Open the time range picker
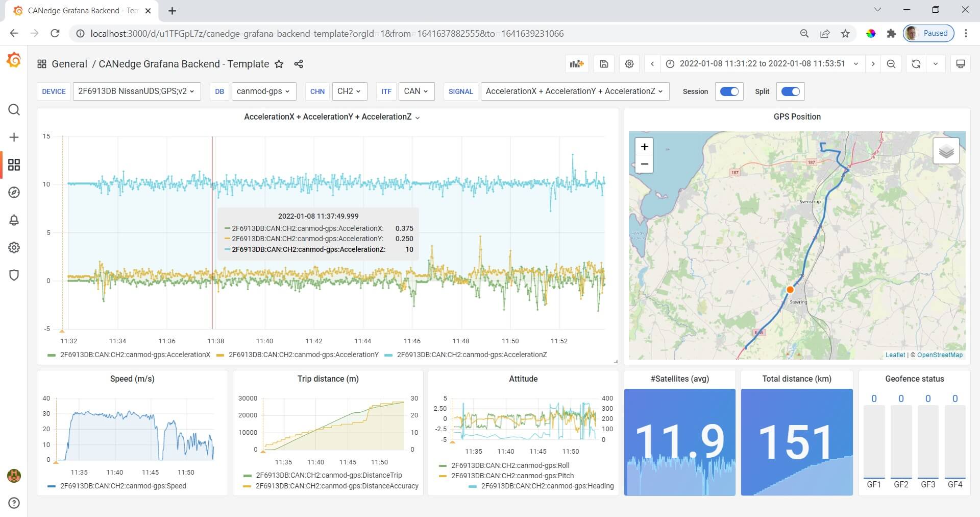 coord(763,64)
